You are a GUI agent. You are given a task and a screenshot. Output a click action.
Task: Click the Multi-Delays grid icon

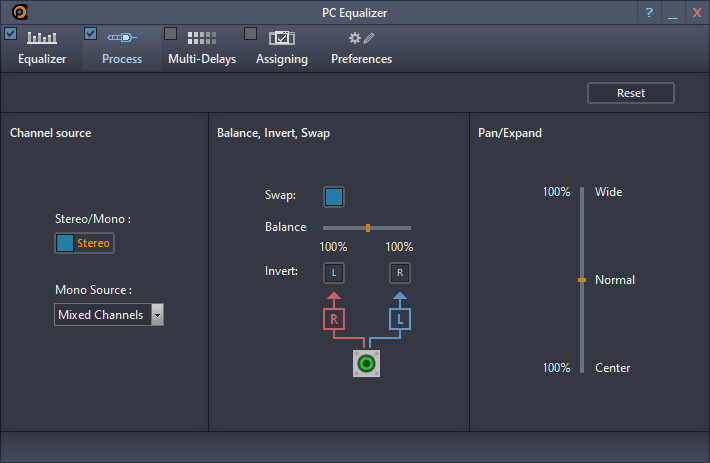pyautogui.click(x=202, y=38)
